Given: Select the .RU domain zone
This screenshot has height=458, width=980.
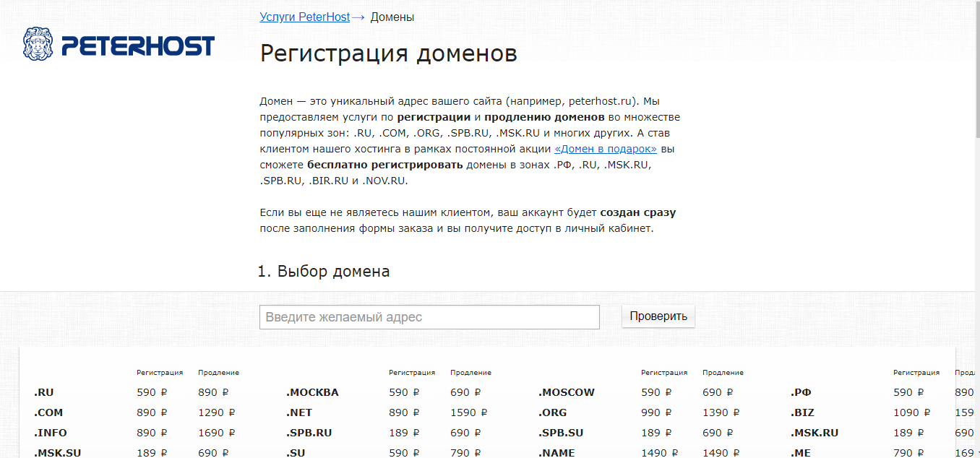Looking at the screenshot, I should [44, 392].
